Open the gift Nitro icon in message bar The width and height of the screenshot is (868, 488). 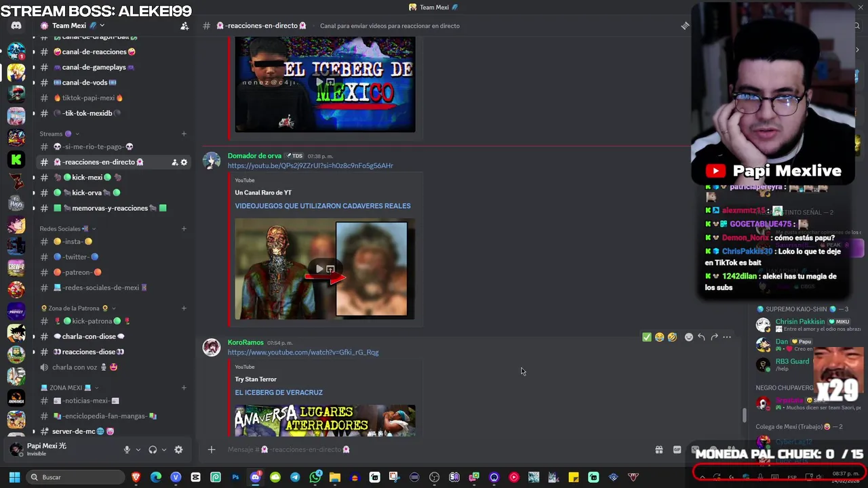(x=658, y=449)
